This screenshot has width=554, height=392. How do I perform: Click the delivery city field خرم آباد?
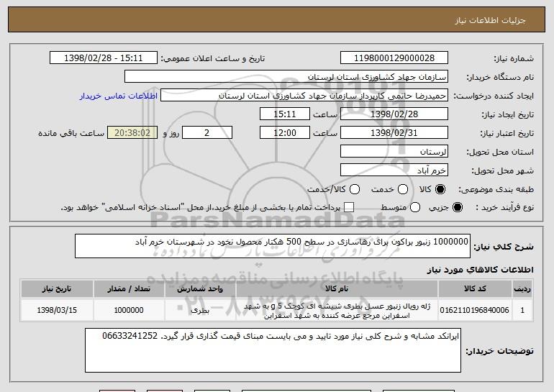(x=394, y=170)
